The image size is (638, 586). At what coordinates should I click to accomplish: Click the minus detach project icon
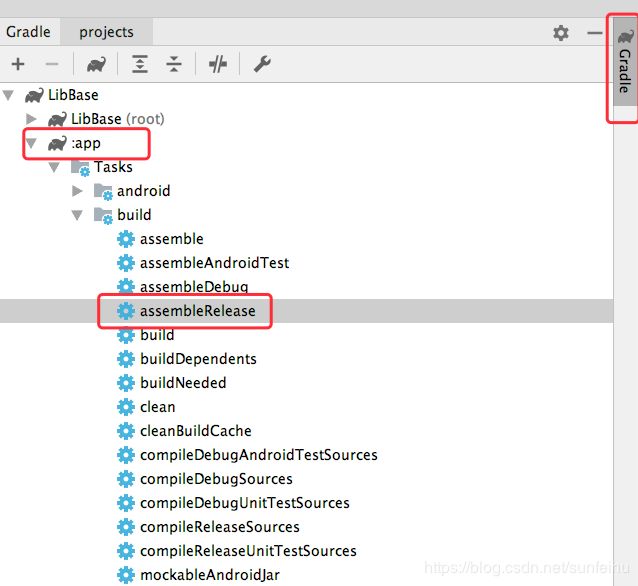(52, 64)
